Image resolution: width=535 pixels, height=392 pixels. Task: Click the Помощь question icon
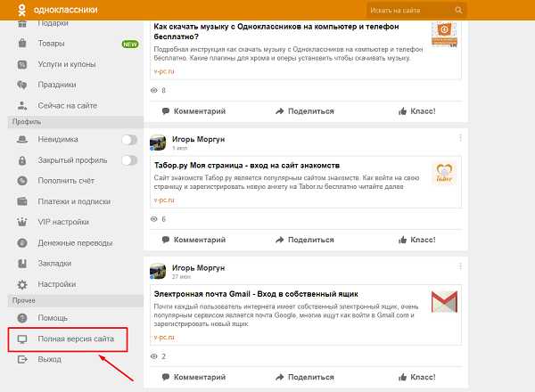coord(22,318)
